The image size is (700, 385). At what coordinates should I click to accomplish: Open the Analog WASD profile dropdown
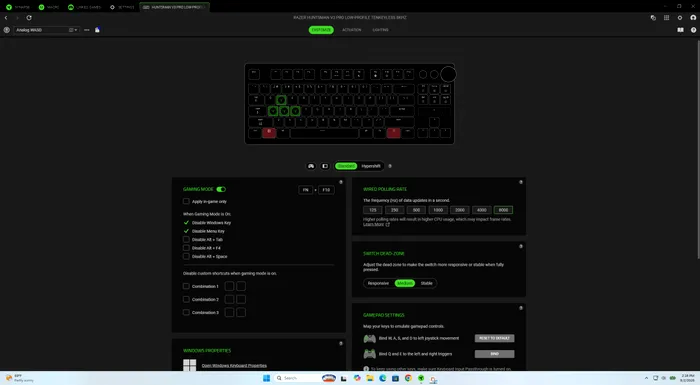tap(47, 30)
